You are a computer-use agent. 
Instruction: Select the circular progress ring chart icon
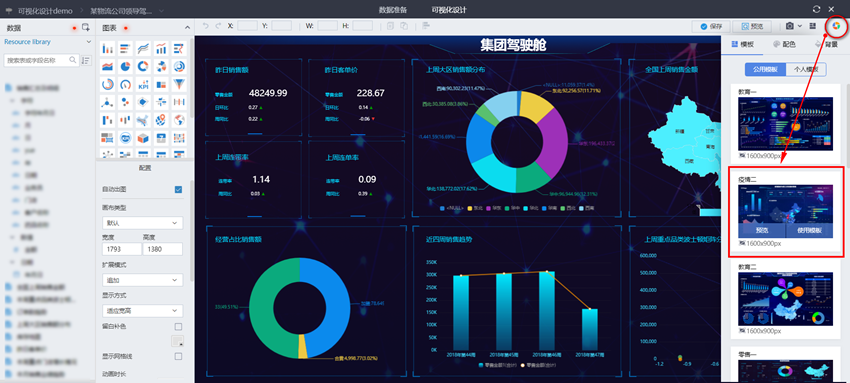click(108, 85)
